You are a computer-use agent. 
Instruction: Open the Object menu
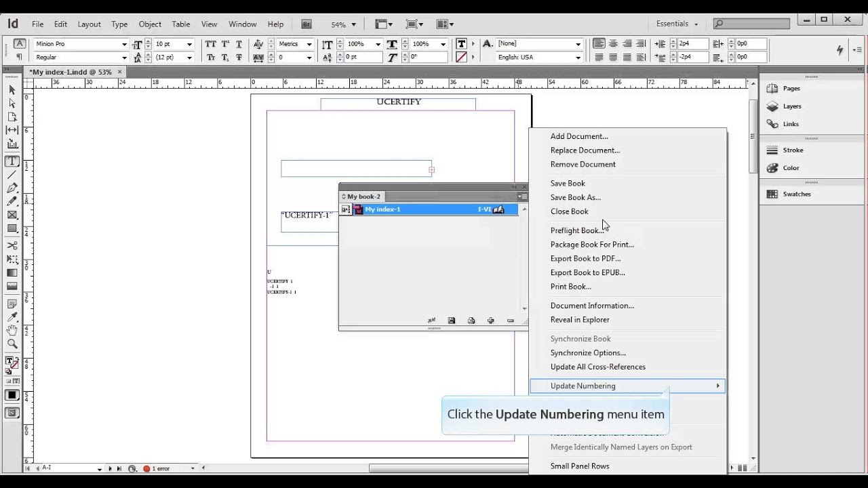(x=150, y=24)
